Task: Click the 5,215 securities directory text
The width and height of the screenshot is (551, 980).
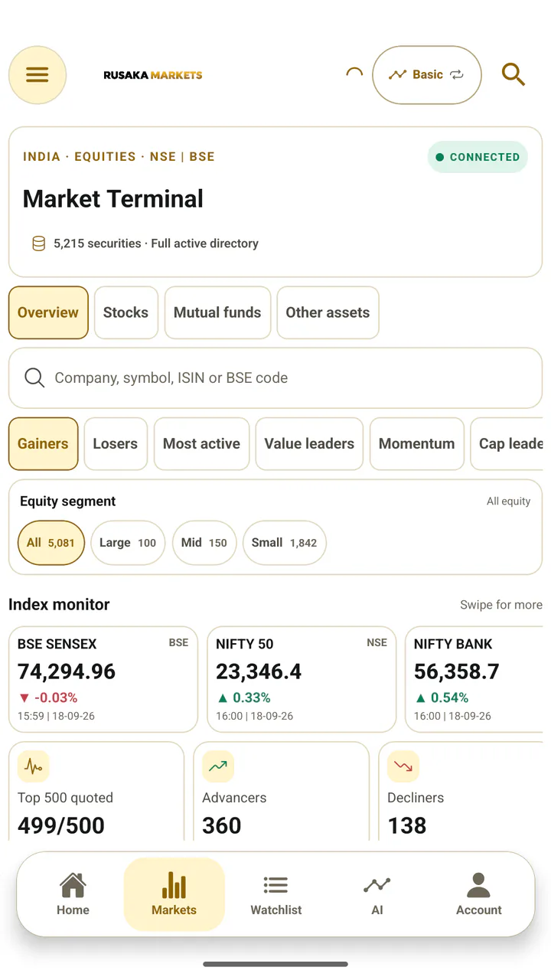Action: 156,243
